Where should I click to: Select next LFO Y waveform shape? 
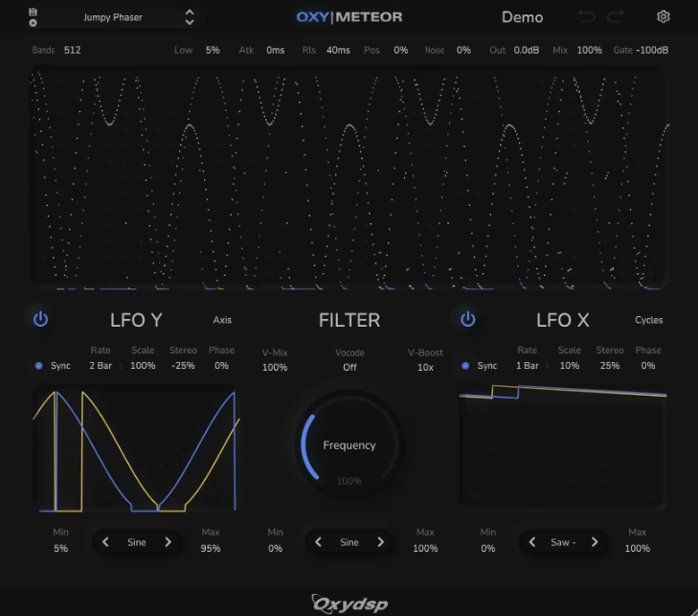(168, 542)
